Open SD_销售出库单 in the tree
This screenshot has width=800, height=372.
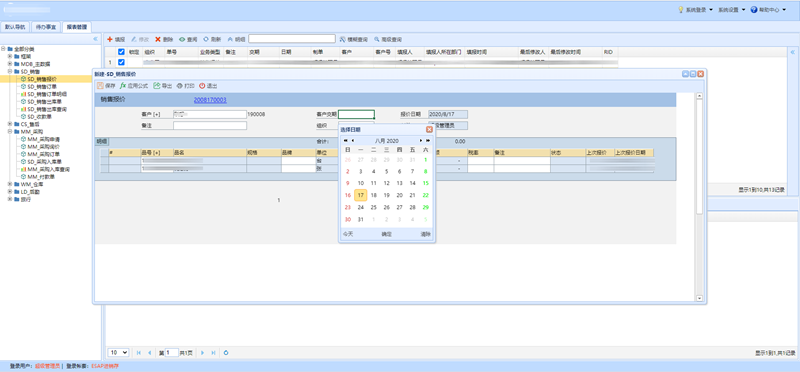[x=43, y=102]
